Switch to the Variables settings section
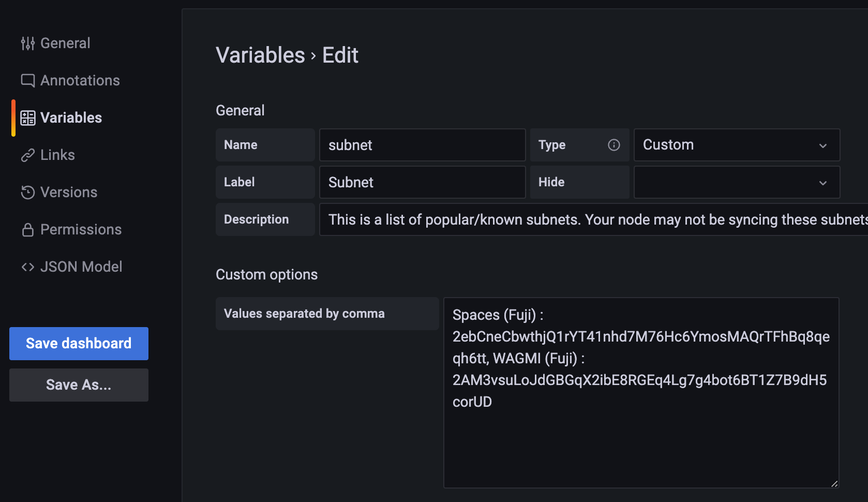 (x=71, y=117)
